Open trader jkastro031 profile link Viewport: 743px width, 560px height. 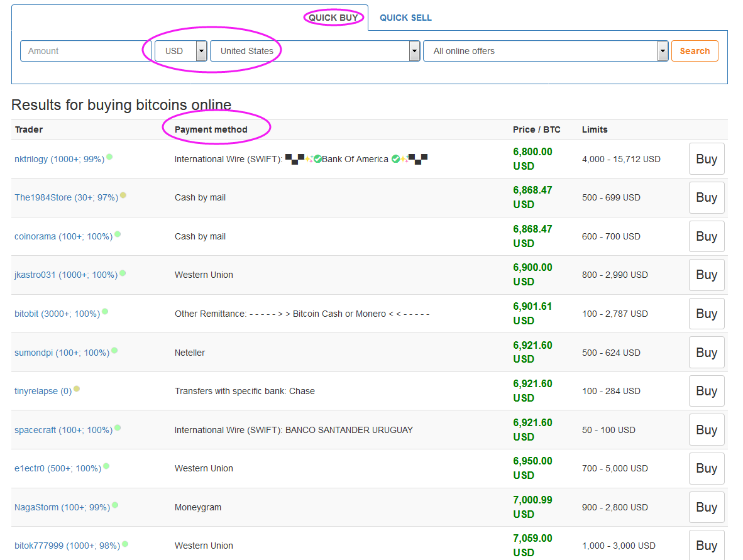point(66,275)
